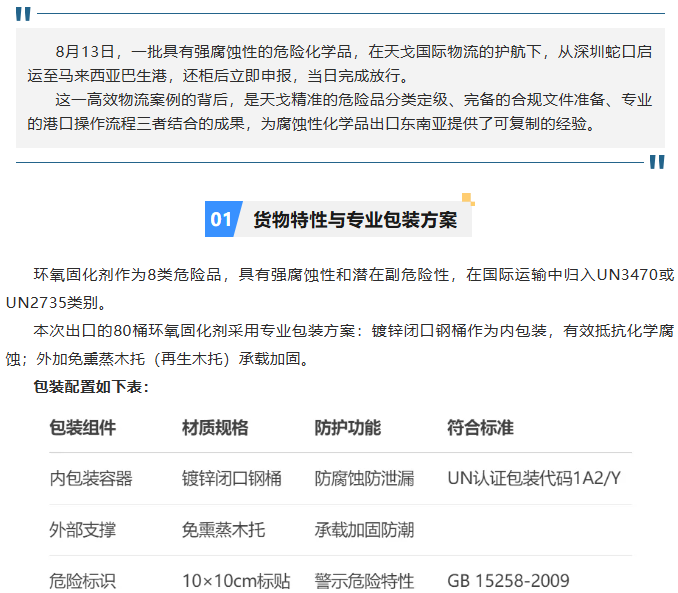Image resolution: width=678 pixels, height=593 pixels.
Task: Click the 免熏蒸木托 table cell
Action: pyautogui.click(x=223, y=530)
